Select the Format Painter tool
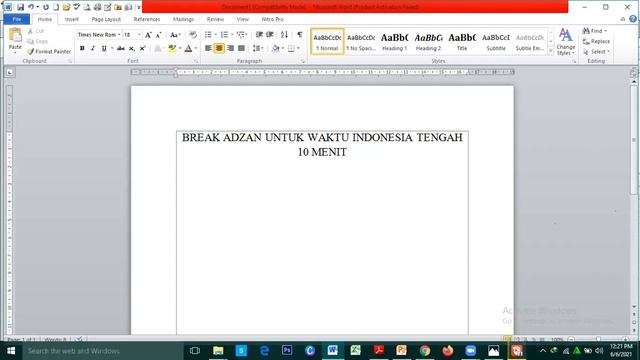Viewport: 640px width, 360px height. click(x=49, y=51)
